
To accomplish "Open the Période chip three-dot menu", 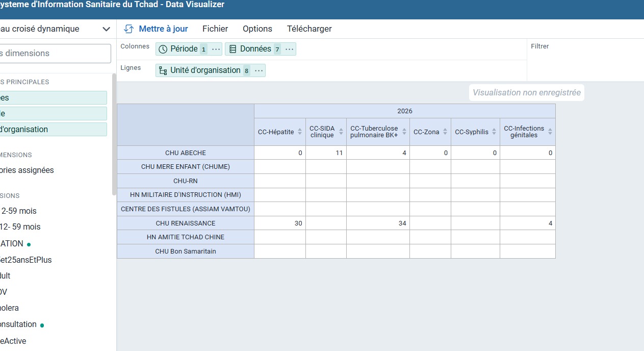I will [216, 49].
